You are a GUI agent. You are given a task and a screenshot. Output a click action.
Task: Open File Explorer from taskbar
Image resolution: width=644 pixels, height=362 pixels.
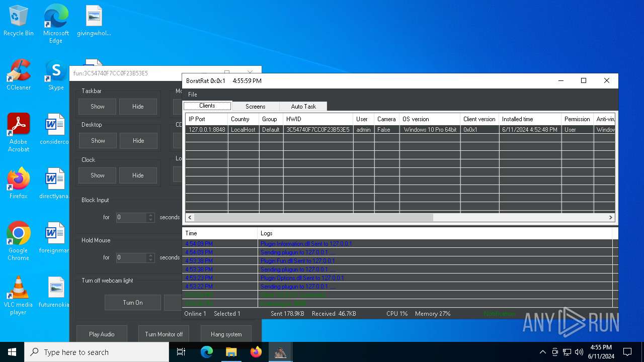pos(231,352)
